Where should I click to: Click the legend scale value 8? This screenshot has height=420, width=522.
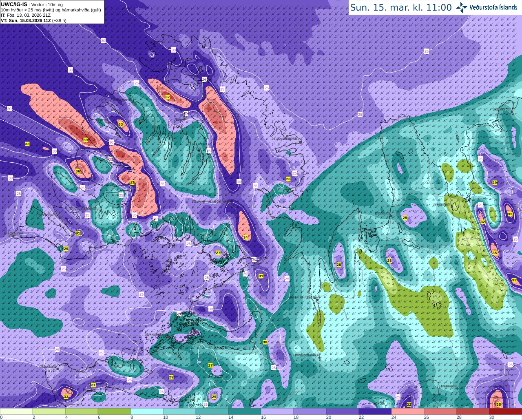coord(131,417)
